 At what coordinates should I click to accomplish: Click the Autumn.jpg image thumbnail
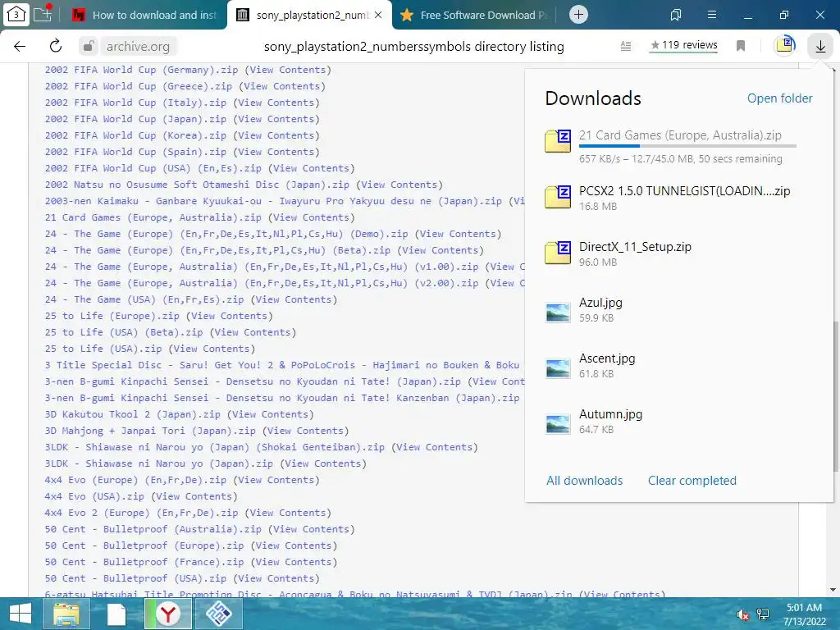(x=558, y=423)
